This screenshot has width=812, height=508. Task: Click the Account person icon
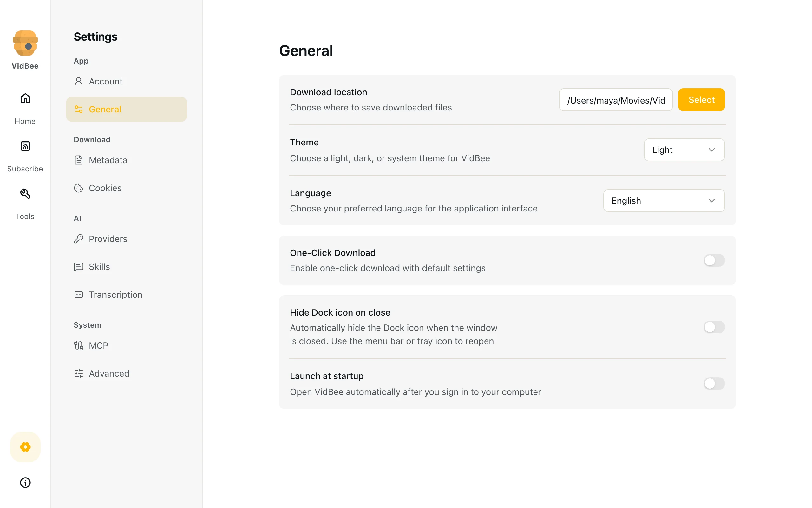pyautogui.click(x=79, y=81)
